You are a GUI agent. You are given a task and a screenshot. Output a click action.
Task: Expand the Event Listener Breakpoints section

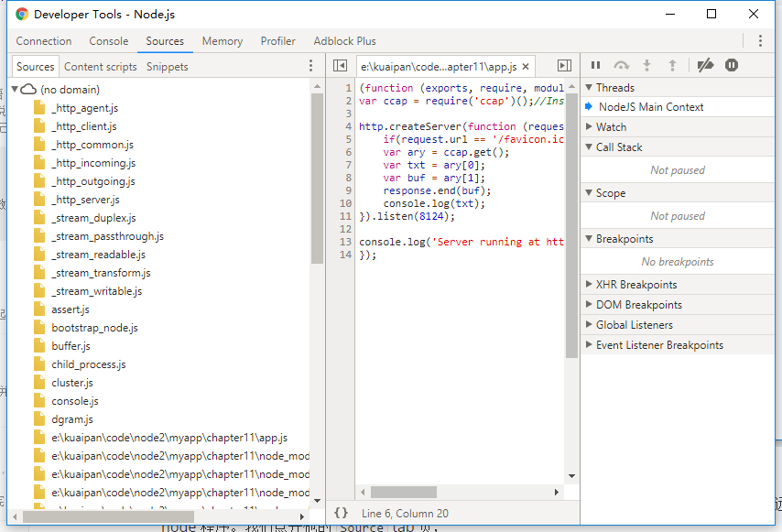click(589, 345)
